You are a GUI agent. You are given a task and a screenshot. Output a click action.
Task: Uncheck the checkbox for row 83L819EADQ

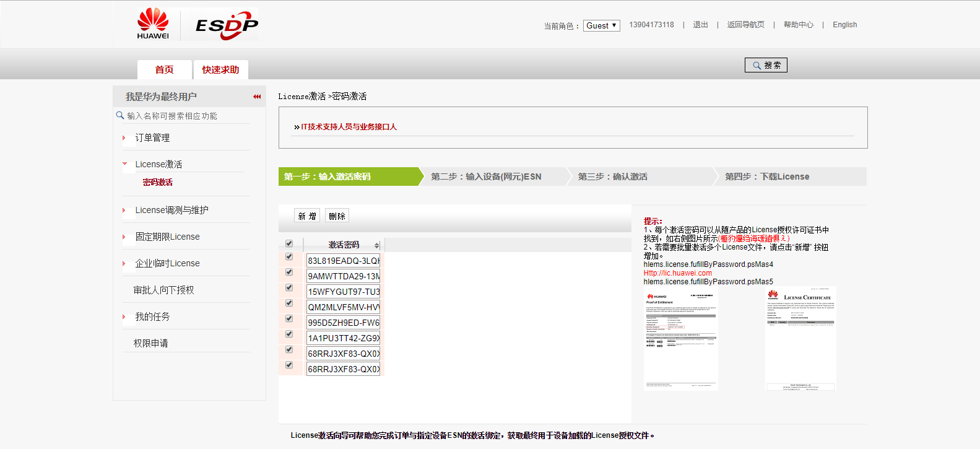289,257
